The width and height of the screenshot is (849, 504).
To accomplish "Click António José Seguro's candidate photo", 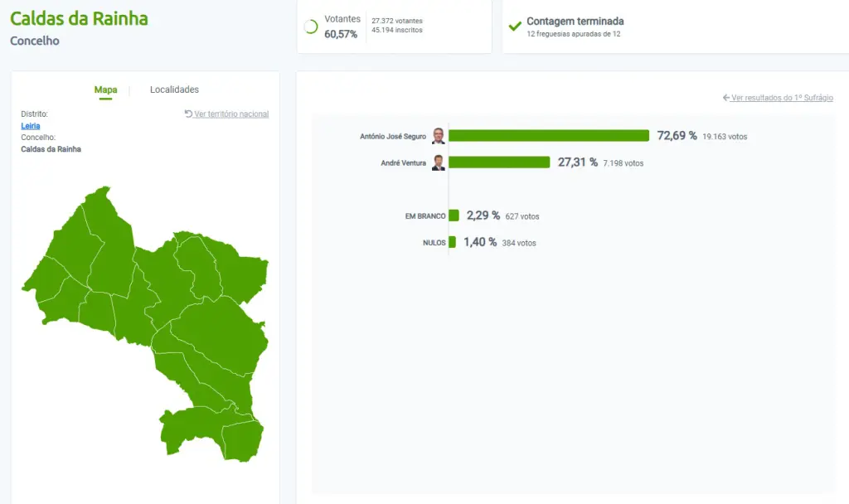I will [438, 136].
